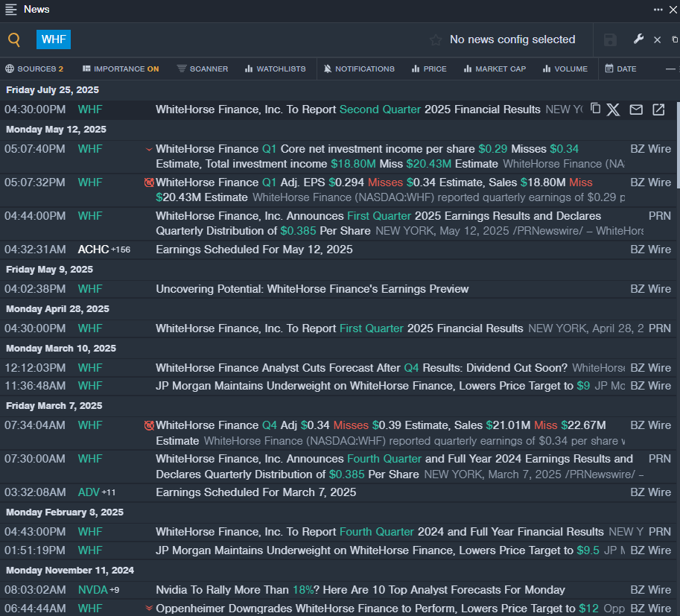680x616 pixels.
Task: Click the red target icon on Q4 Adj row
Action: tap(149, 425)
